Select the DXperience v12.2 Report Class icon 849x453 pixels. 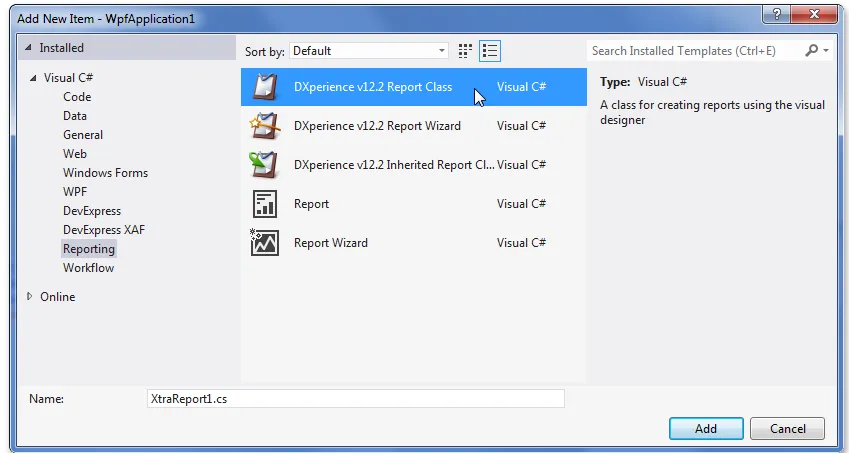point(265,87)
